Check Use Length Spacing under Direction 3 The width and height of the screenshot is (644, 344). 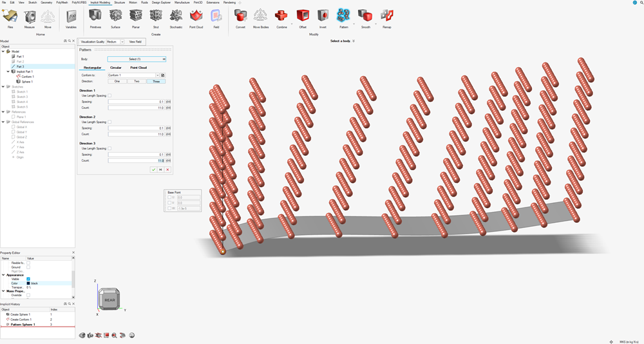tap(109, 148)
